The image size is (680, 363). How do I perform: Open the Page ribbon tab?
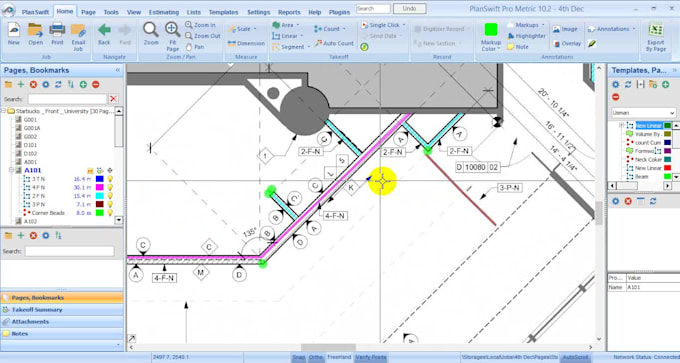88,12
